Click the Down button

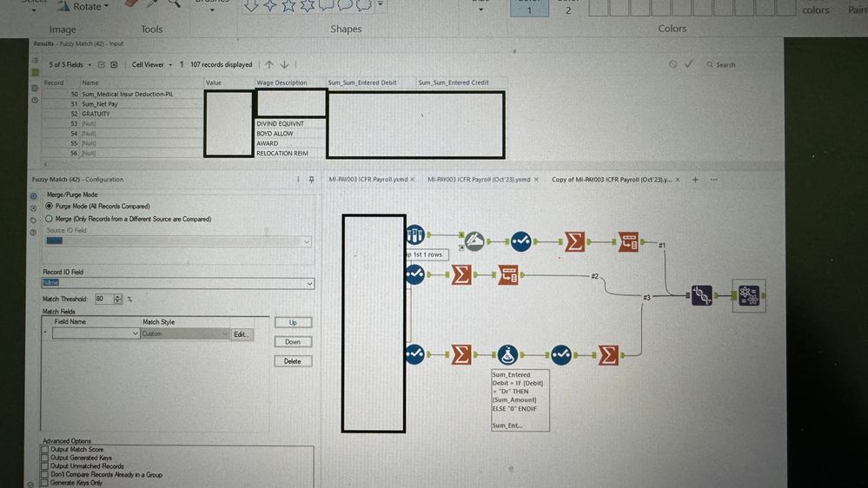click(293, 342)
